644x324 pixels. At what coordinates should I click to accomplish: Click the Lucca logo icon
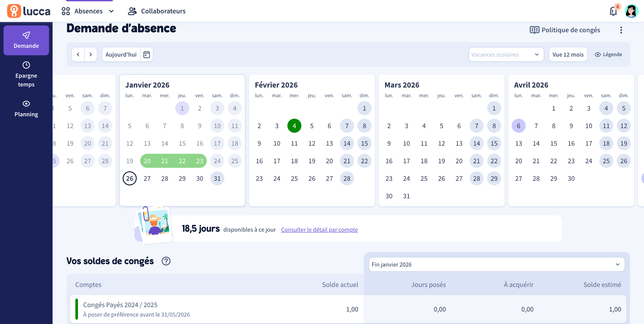pyautogui.click(x=14, y=11)
